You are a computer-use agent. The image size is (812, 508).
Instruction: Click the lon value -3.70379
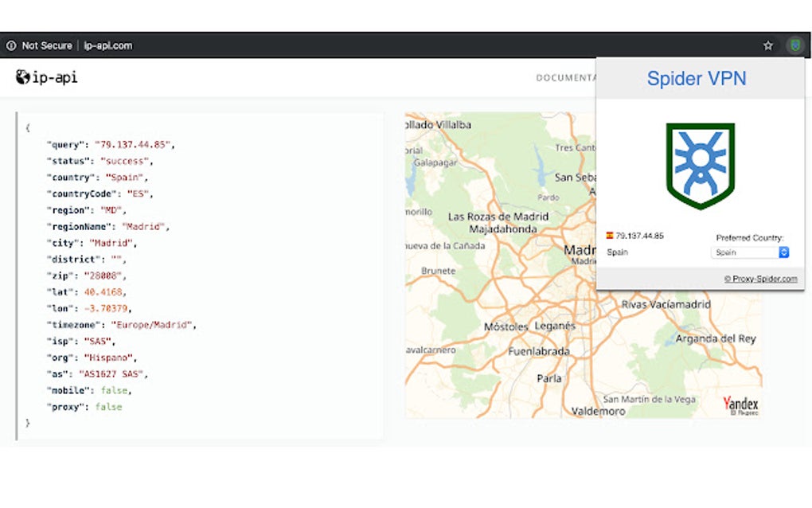(106, 308)
